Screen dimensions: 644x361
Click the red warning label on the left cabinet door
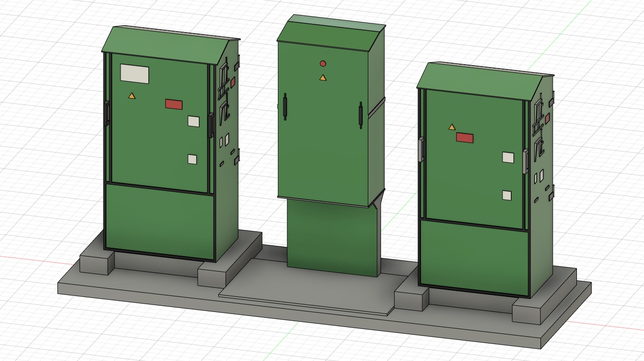tap(174, 104)
